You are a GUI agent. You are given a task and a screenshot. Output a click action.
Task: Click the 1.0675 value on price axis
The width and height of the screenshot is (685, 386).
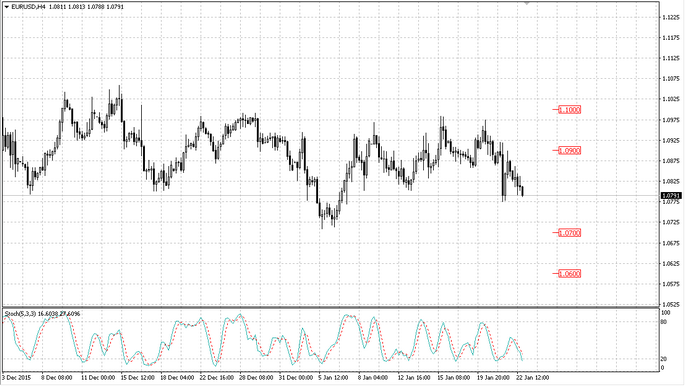click(671, 243)
